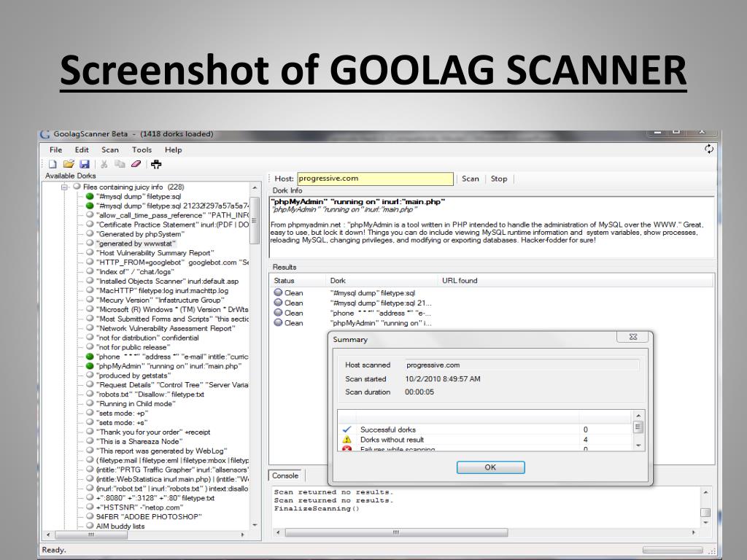Select the "This is a Shareaza Node" dork
Image resolution: width=747 pixels, height=560 pixels.
pyautogui.click(x=139, y=441)
